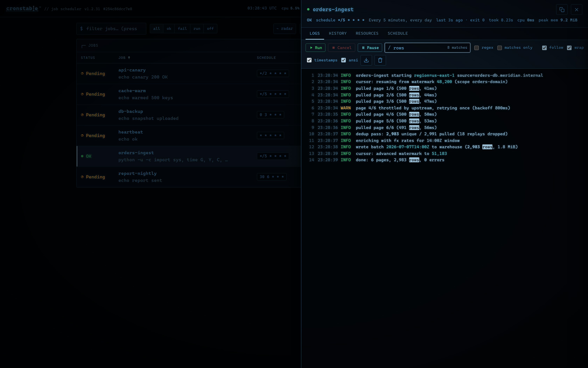This screenshot has width=588, height=368.
Task: Click the watermark value 48,200
Action: (444, 82)
